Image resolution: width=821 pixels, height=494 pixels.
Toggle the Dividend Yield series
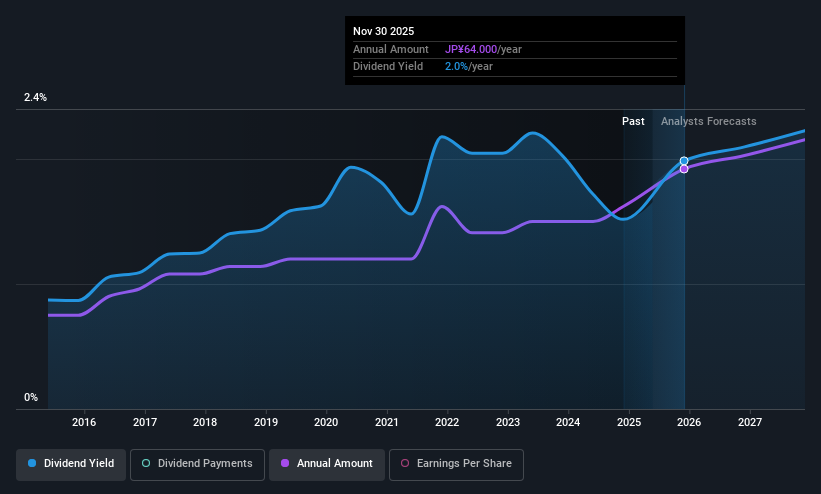click(71, 464)
